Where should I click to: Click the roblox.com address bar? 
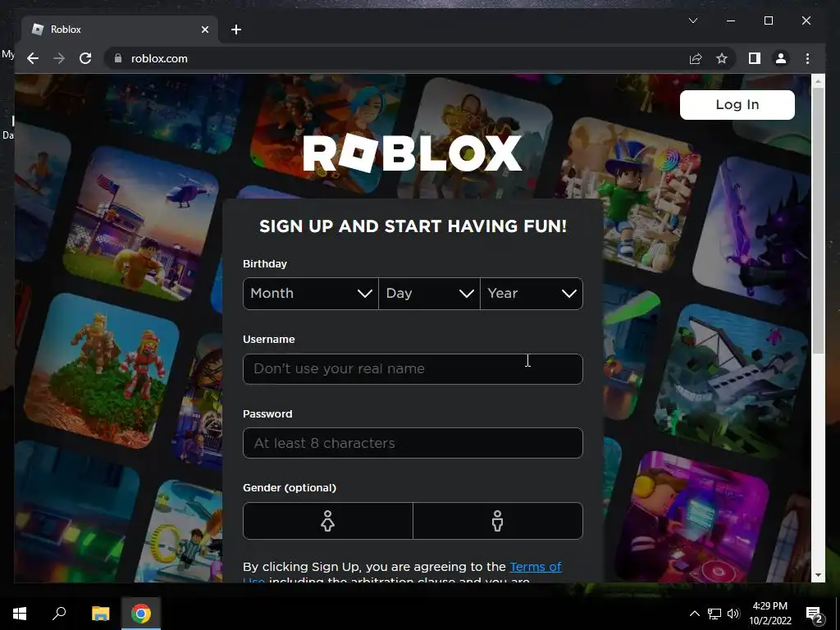click(396, 58)
